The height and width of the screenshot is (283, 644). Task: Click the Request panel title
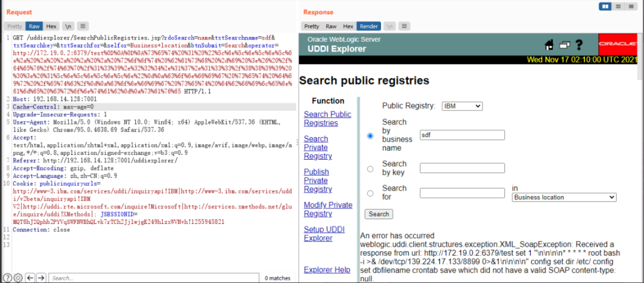(19, 13)
